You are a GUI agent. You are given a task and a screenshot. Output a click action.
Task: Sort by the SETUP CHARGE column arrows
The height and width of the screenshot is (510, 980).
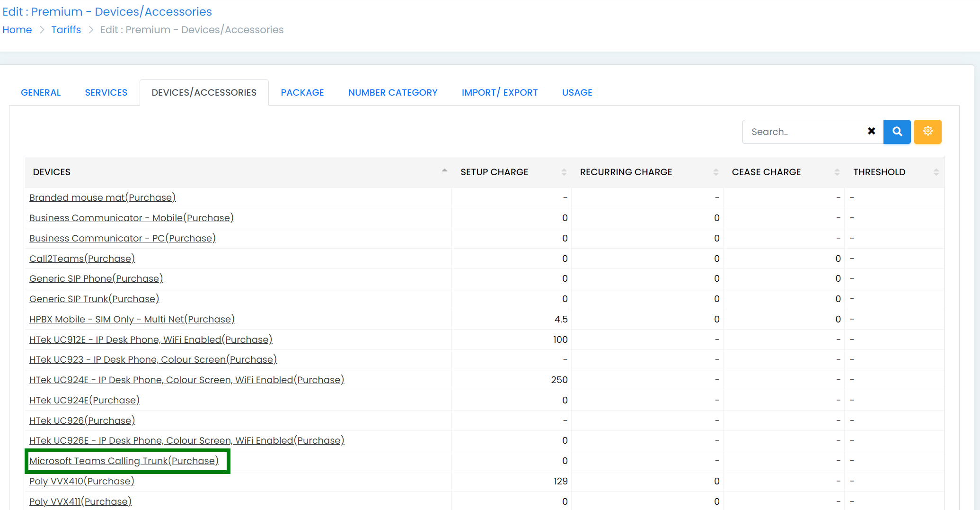click(564, 172)
